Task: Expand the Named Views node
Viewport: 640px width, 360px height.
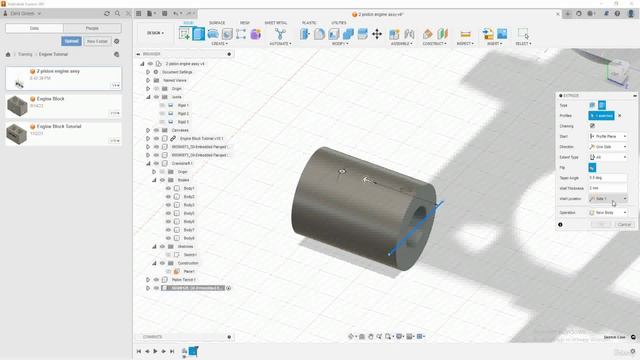Action: (148, 80)
